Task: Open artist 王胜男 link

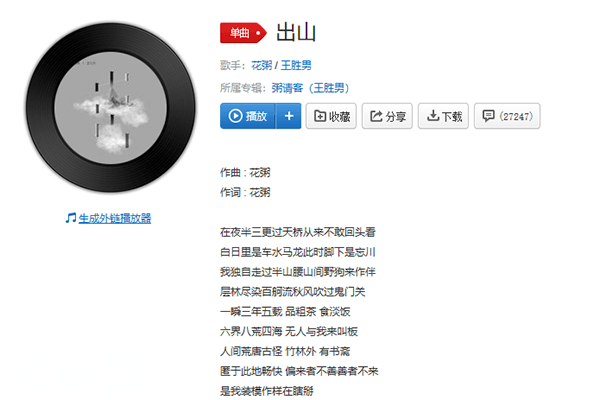Action: tap(296, 65)
